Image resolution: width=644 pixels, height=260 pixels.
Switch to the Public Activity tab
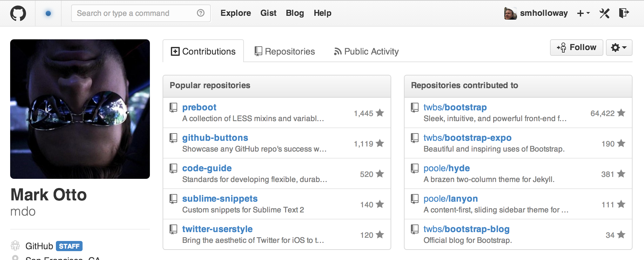[x=366, y=51]
